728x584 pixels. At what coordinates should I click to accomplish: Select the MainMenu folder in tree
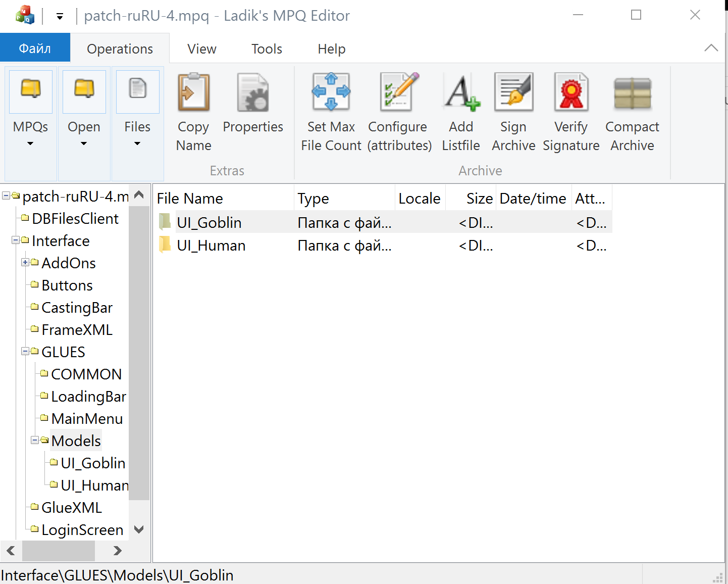87,419
